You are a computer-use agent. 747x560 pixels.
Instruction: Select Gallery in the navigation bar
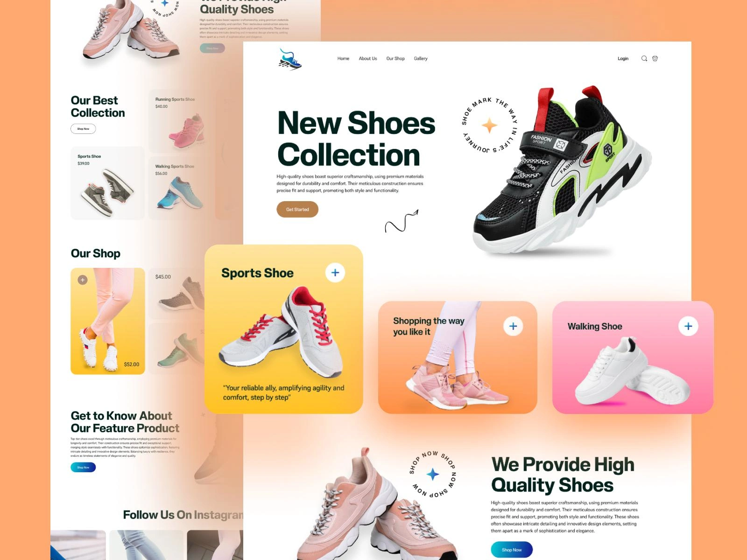pos(421,58)
